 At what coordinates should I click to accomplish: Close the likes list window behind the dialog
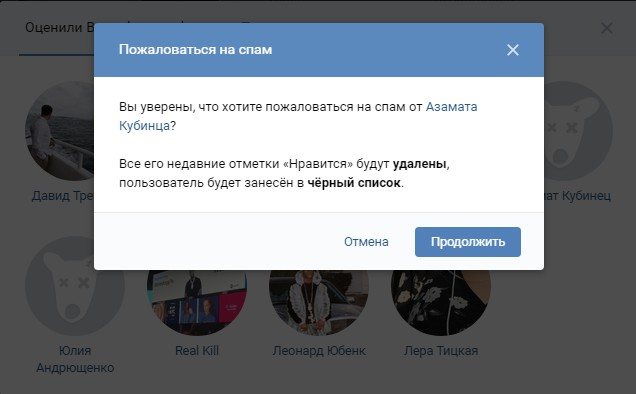[x=607, y=28]
